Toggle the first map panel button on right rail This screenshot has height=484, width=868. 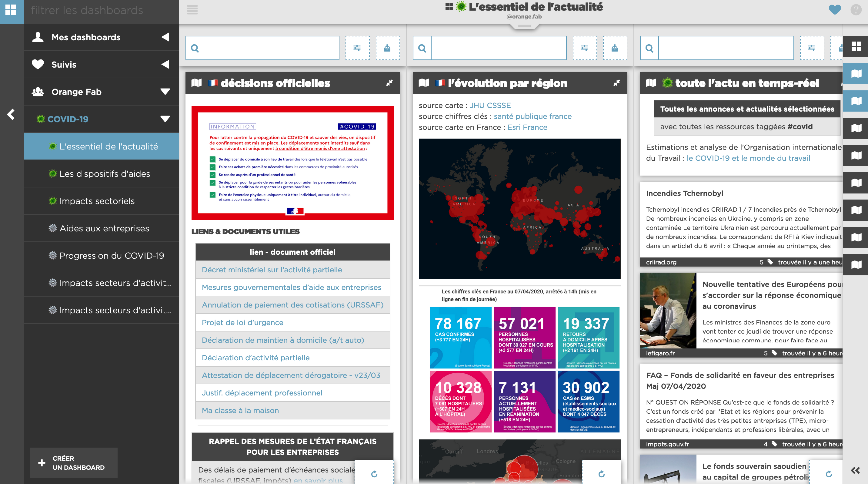coord(856,73)
